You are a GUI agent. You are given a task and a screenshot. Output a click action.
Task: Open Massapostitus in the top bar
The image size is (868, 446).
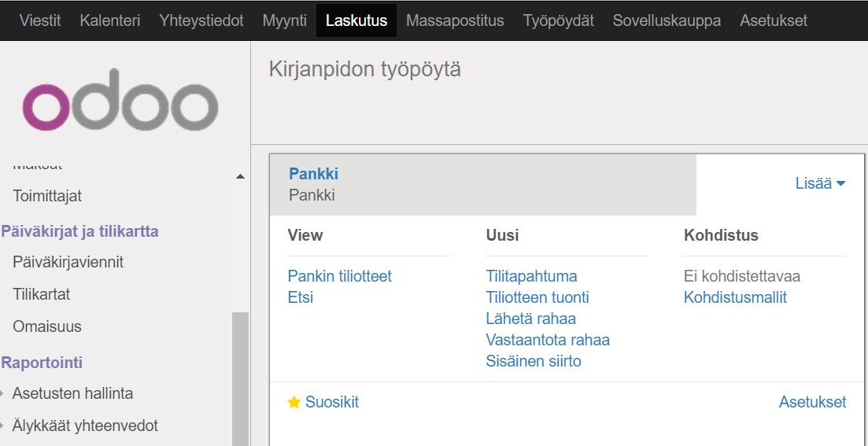click(x=455, y=20)
